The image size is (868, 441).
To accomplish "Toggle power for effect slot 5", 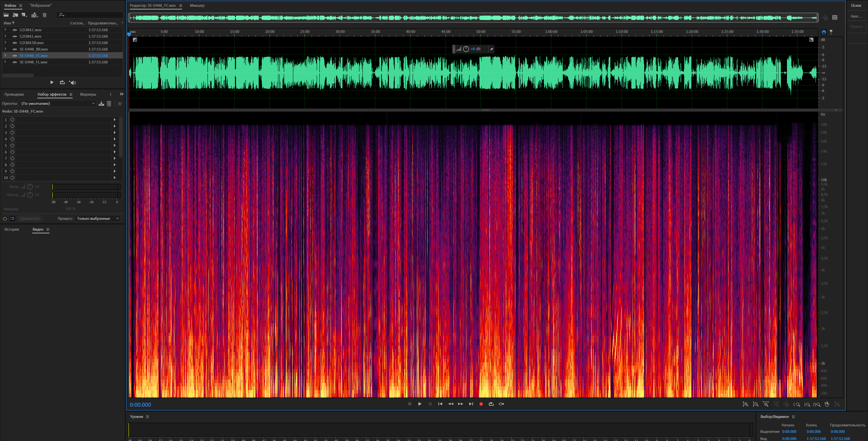I will 12,146.
